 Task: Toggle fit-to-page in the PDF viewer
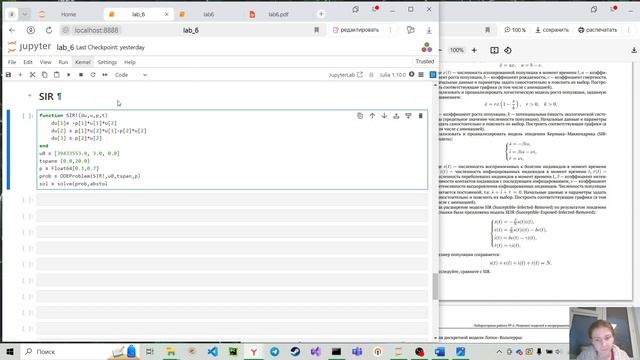(x=494, y=50)
